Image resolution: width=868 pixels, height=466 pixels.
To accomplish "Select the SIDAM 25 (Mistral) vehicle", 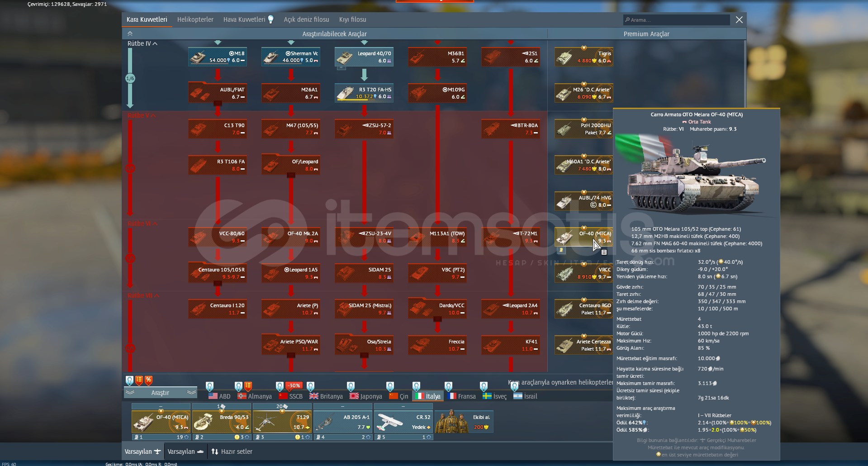I will tap(364, 309).
